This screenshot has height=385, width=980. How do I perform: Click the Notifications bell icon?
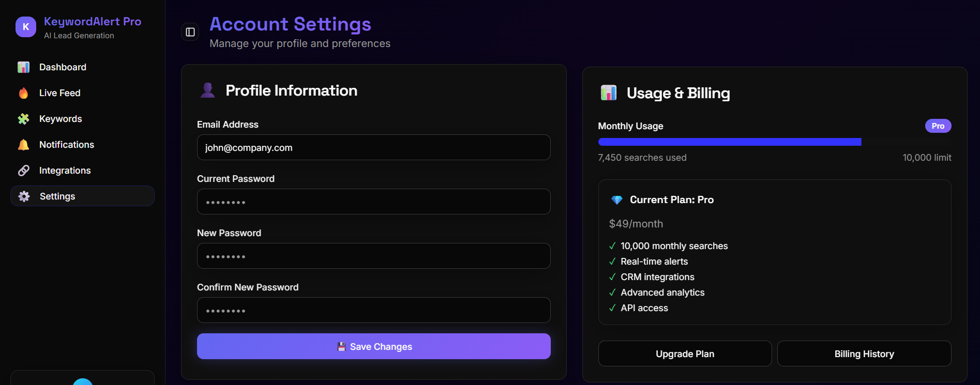pos(24,145)
